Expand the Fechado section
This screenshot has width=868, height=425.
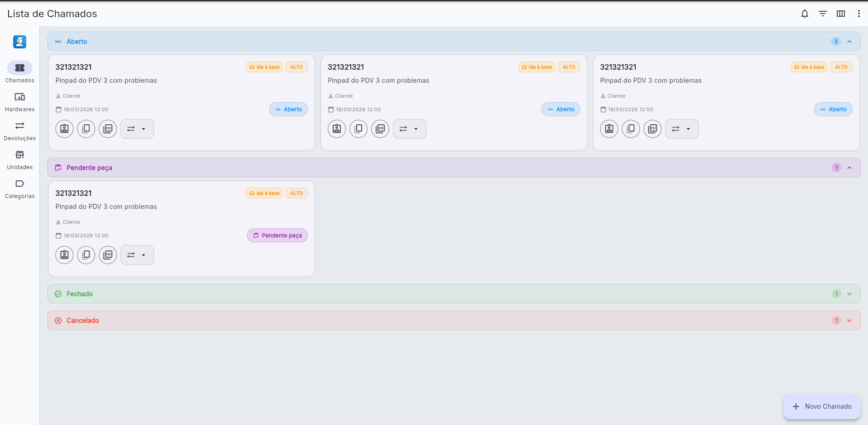(849, 294)
